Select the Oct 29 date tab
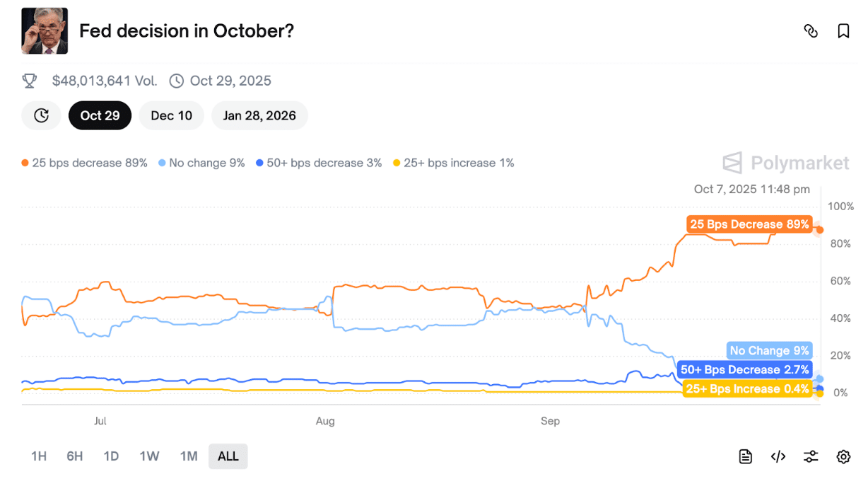 [100, 115]
